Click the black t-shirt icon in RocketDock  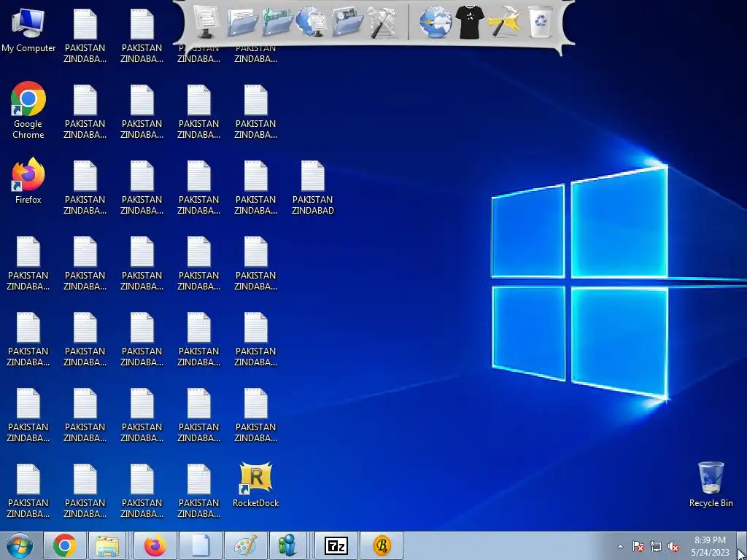tap(469, 22)
